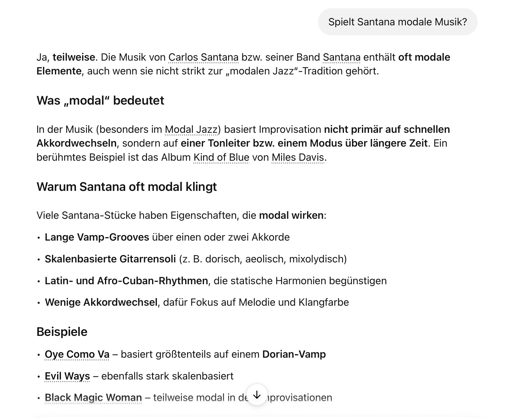Click the "Latin- und Afro-Cuban-Rhythmen" bullet text
The image size is (532, 418).
point(126,281)
